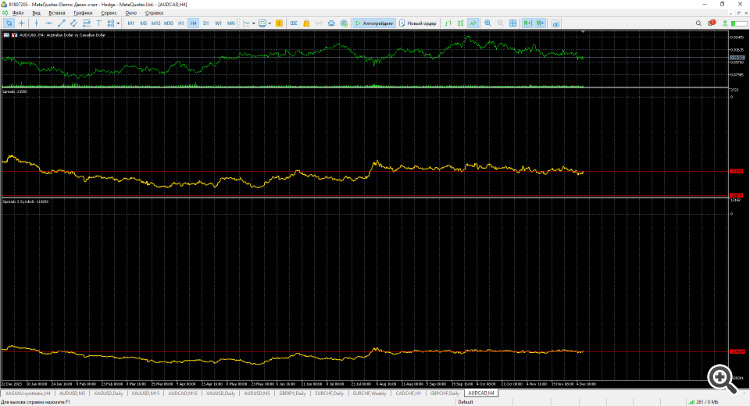Select the cursor pointer tool

point(9,23)
